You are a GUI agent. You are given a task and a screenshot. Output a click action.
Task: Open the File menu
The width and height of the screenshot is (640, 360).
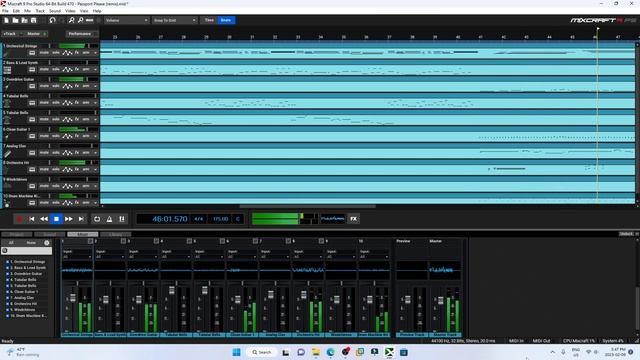[5, 11]
